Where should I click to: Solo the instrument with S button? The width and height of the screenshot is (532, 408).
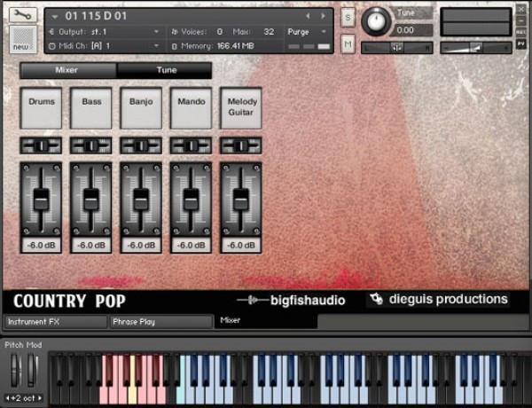tap(348, 19)
